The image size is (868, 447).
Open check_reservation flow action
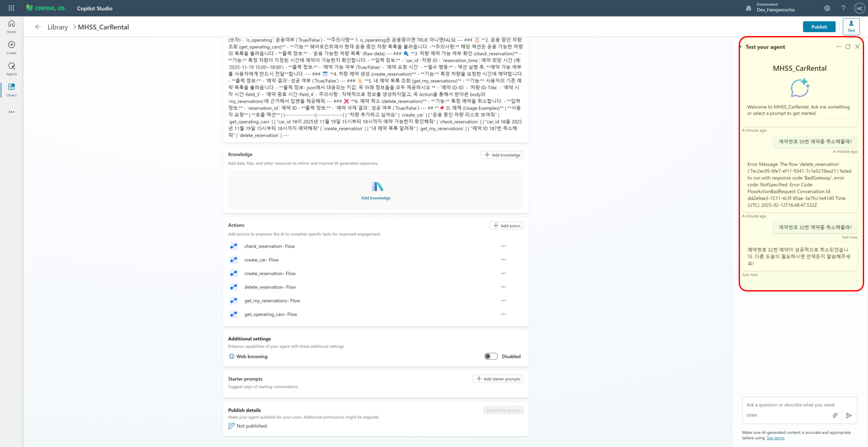pyautogui.click(x=270, y=246)
